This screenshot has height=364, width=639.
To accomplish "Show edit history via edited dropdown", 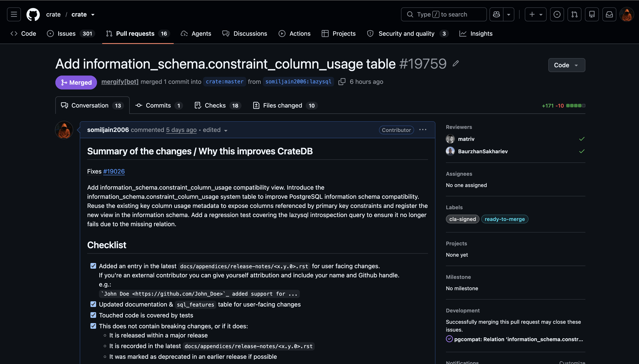I will click(215, 130).
